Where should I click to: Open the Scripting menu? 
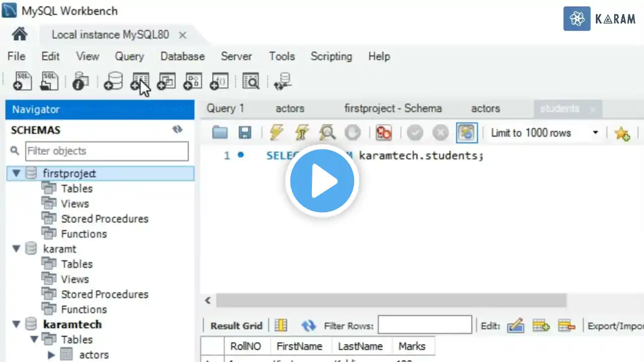click(331, 56)
